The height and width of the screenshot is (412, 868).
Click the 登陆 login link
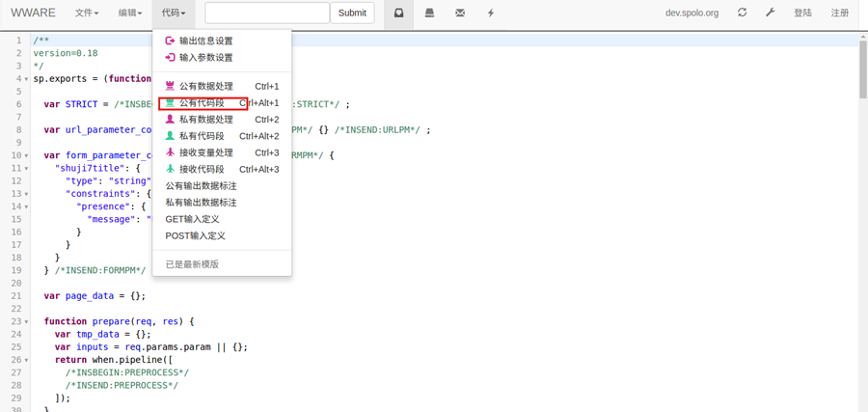point(802,13)
